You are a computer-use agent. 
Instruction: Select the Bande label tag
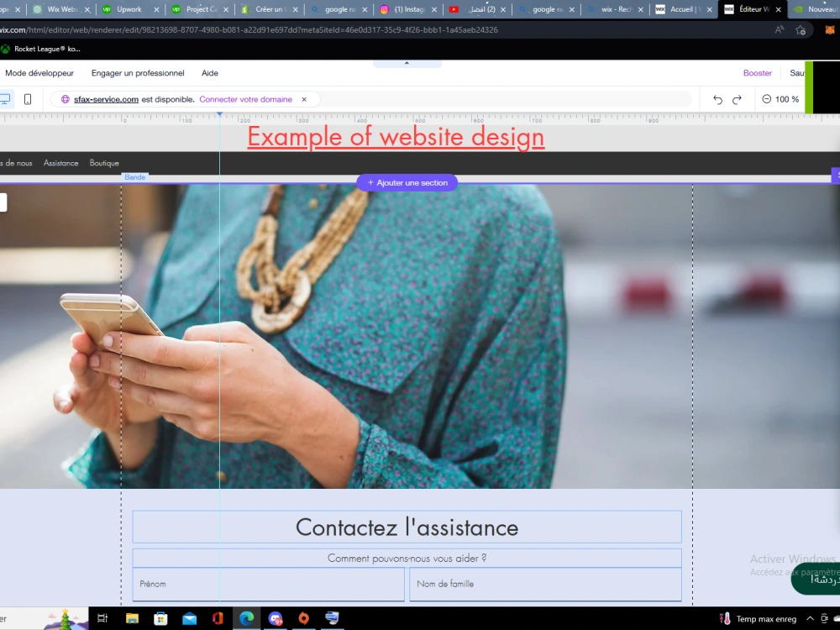(x=135, y=176)
